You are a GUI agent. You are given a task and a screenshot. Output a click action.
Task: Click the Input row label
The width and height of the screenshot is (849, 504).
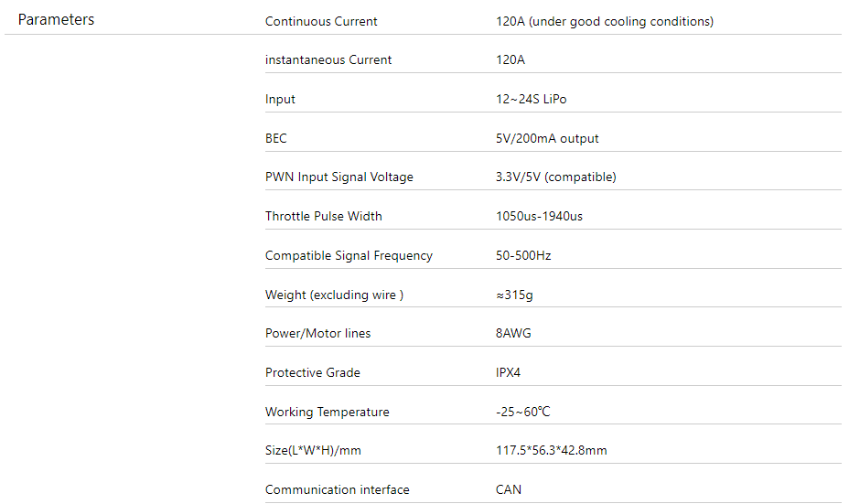[x=280, y=99]
